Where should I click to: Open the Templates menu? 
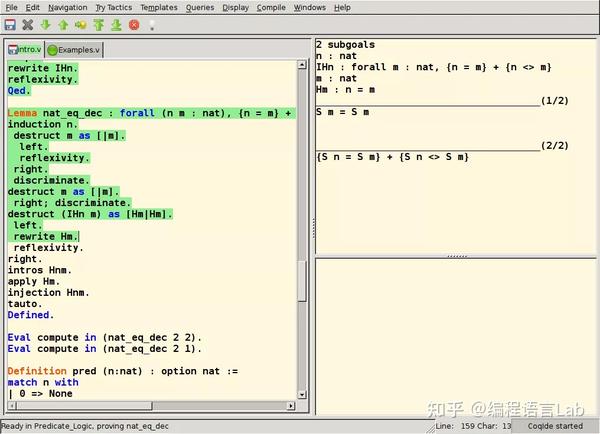pos(159,7)
